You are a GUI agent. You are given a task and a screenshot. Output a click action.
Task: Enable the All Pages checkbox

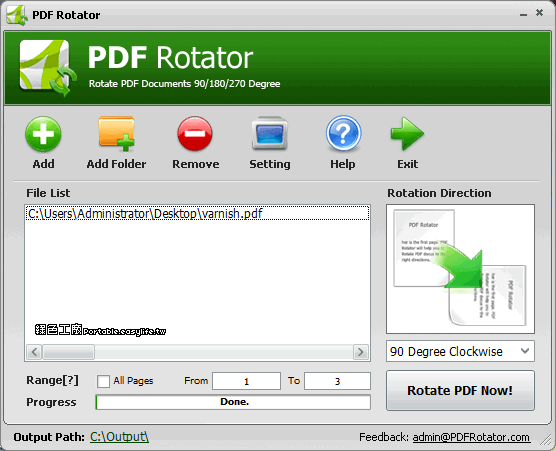pyautogui.click(x=103, y=382)
